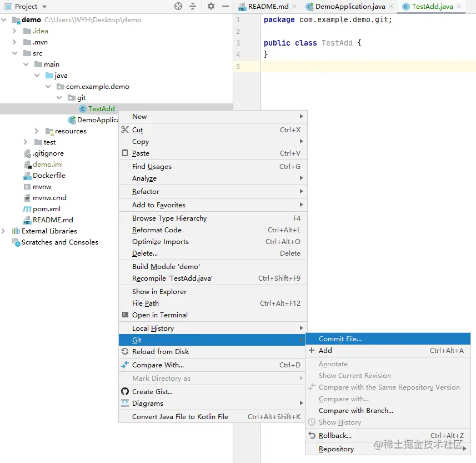Select README.md in the project tree
The image size is (476, 463).
point(48,220)
